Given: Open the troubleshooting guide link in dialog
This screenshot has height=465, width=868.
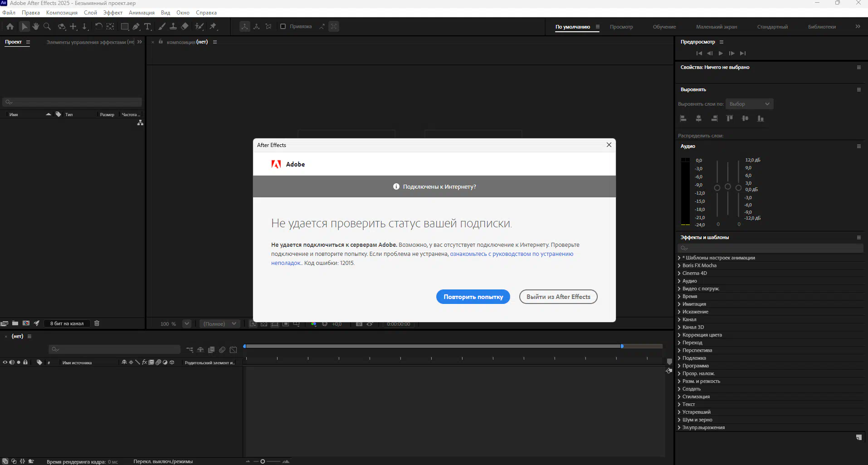Looking at the screenshot, I should tap(512, 254).
